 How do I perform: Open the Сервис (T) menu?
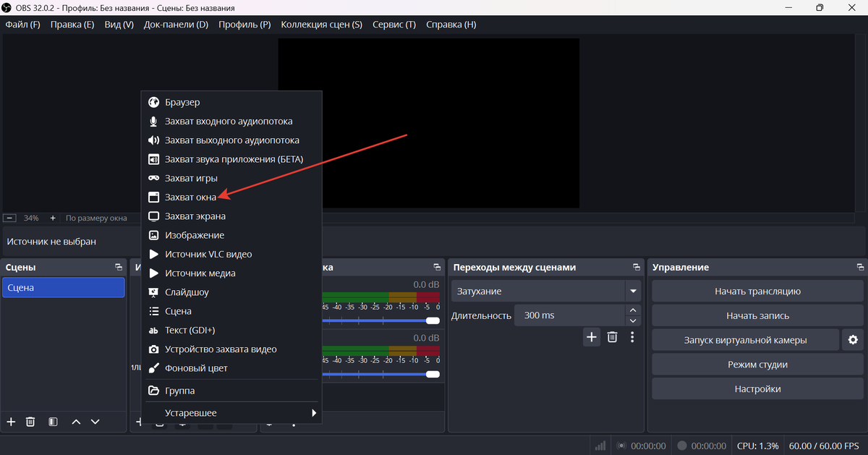click(393, 25)
